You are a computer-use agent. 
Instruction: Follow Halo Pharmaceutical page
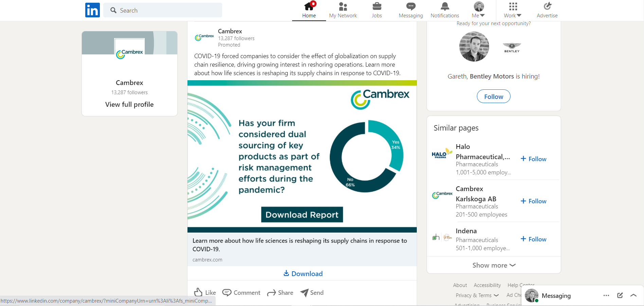point(534,159)
